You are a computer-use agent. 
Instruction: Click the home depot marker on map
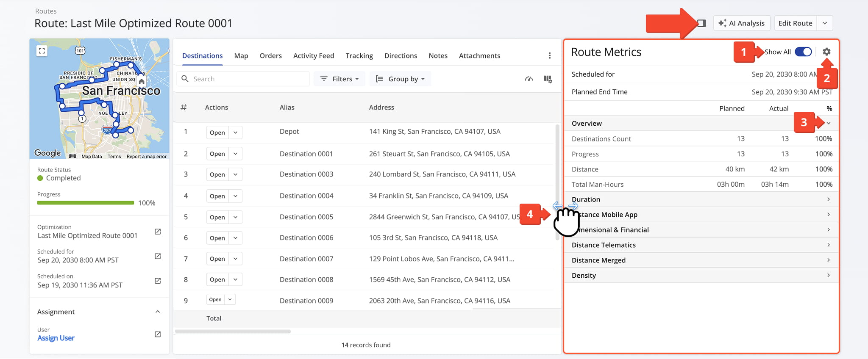click(142, 81)
